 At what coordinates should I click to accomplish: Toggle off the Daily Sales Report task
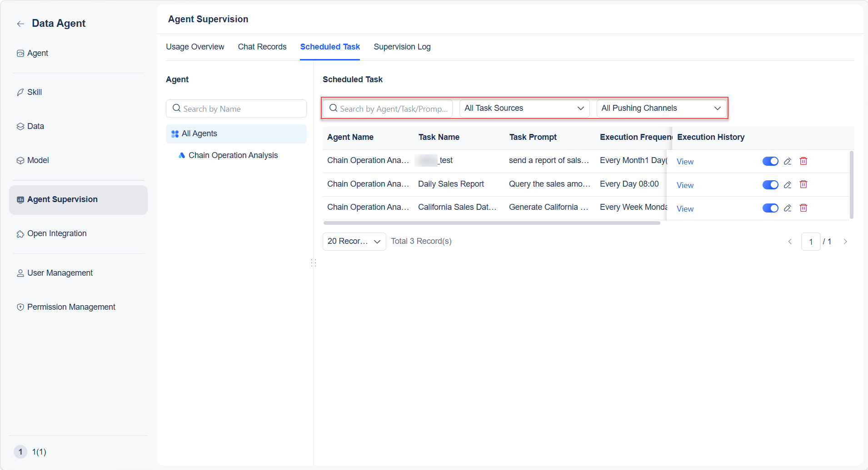click(x=770, y=185)
